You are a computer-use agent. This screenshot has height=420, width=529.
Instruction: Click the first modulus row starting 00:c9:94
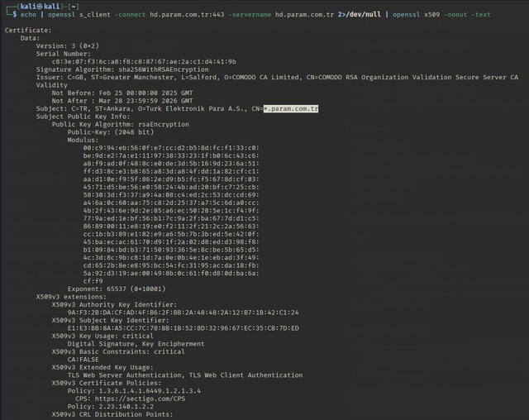171,148
